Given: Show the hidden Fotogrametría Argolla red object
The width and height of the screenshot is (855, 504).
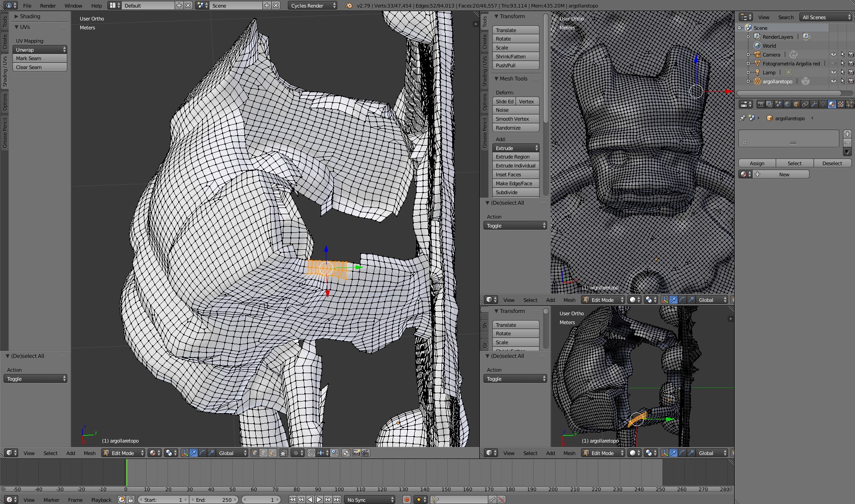Looking at the screenshot, I should pos(834,63).
